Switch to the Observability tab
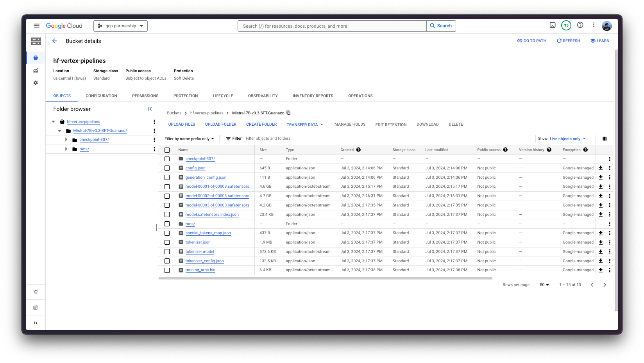This screenshot has width=644, height=363. (263, 96)
